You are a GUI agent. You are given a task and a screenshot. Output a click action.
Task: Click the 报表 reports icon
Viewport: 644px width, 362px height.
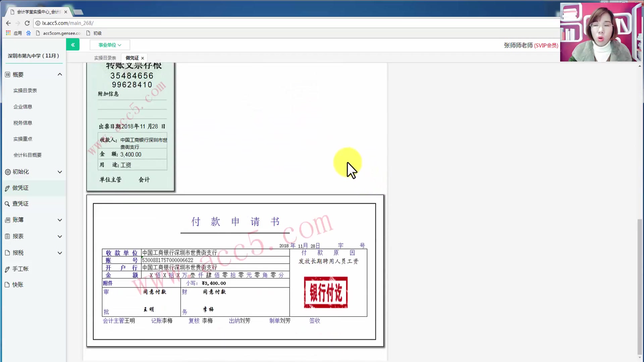7,236
